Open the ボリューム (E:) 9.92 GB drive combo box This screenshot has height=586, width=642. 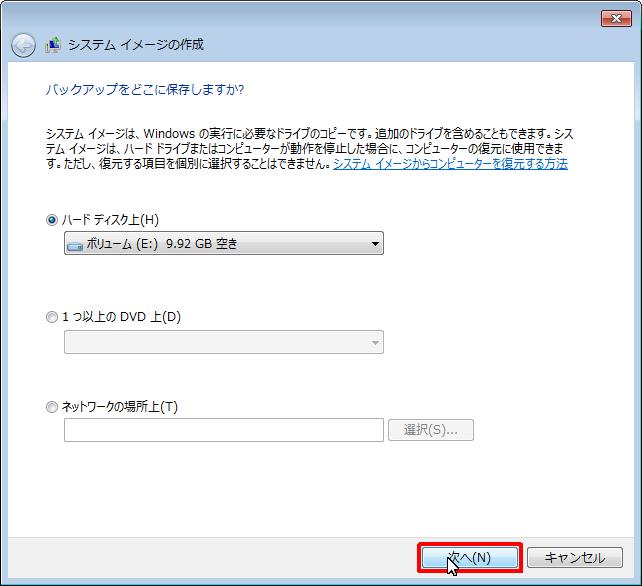pyautogui.click(x=222, y=243)
